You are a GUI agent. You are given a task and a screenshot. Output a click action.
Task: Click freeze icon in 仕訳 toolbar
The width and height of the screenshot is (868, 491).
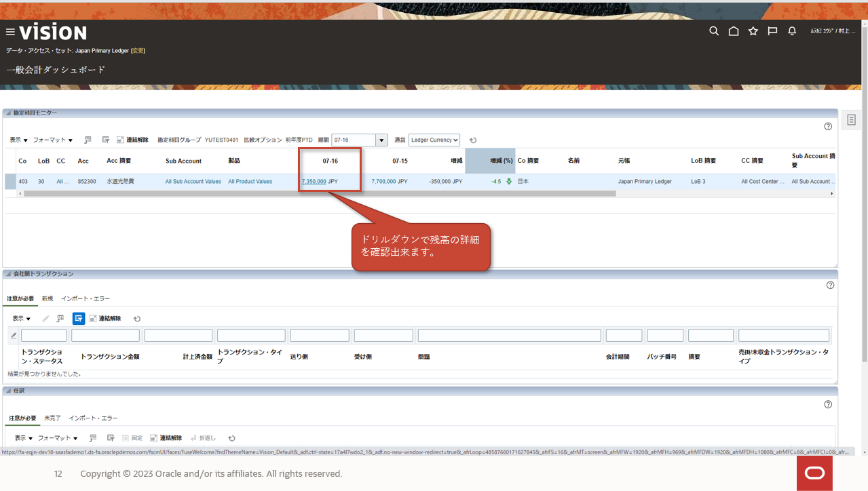[x=93, y=438]
